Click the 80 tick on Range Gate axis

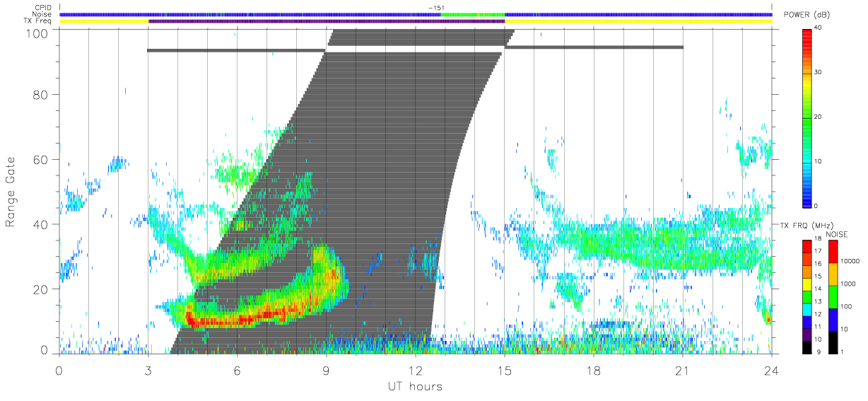41,94
